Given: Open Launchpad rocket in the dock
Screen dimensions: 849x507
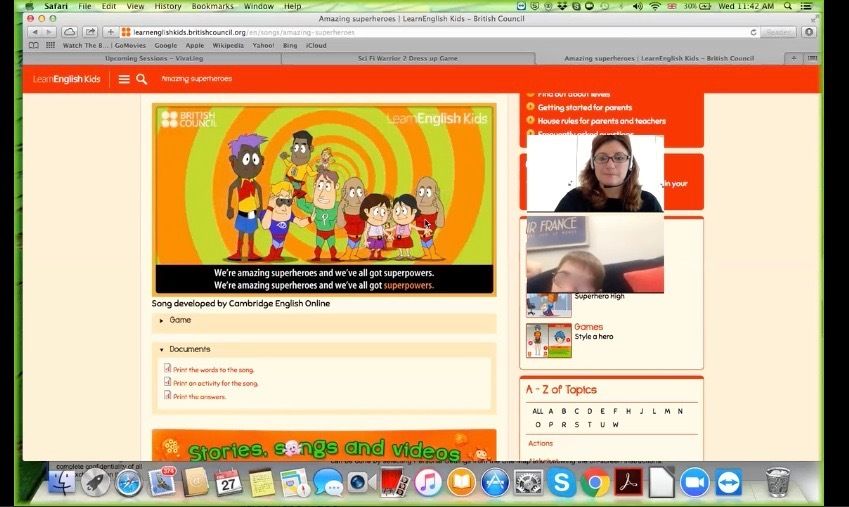Looking at the screenshot, I should click(x=95, y=482).
